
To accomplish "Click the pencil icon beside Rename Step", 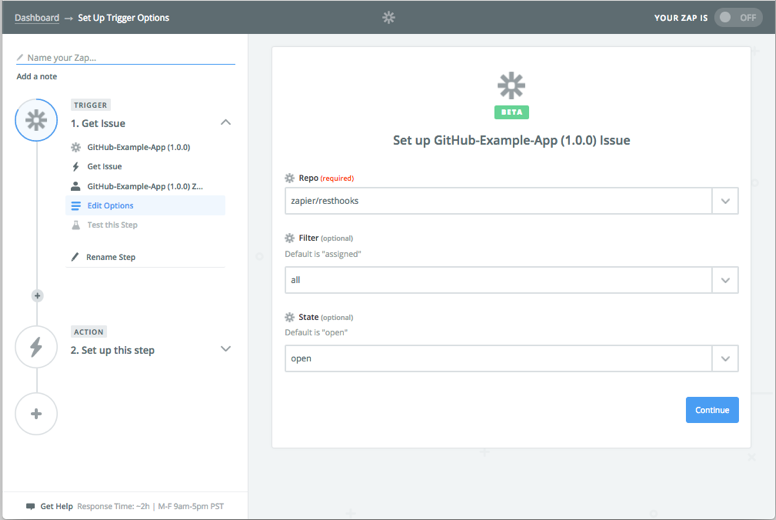I will [75, 257].
